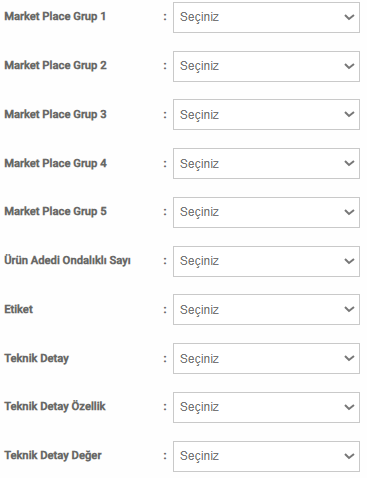Click the chevron arrow for Market Place Grup 2
The image size is (367, 478).
[349, 66]
